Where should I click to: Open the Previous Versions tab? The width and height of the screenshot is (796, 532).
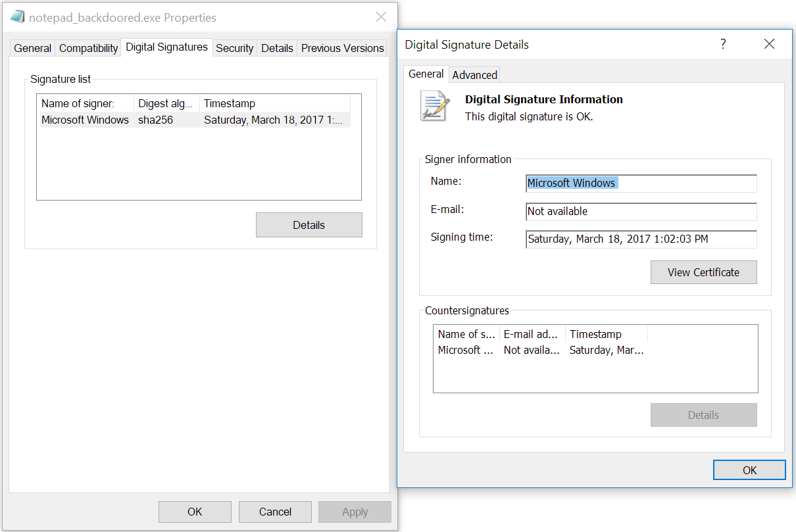point(342,48)
